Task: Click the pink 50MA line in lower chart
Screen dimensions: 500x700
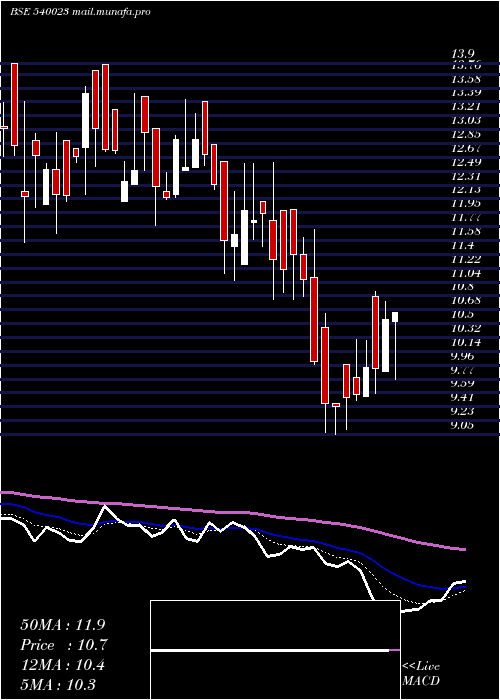Action: click(232, 511)
